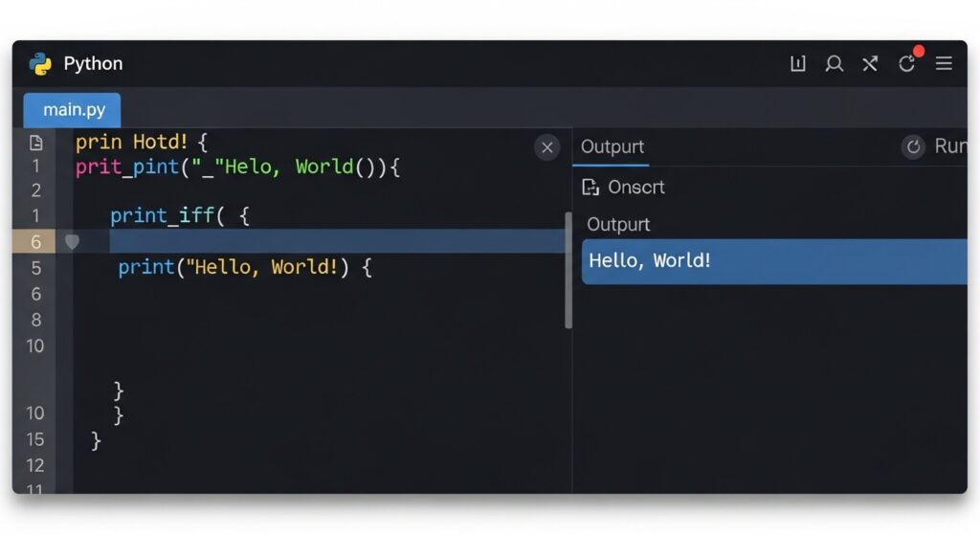
Task: Switch to the main.py tab
Action: [73, 110]
